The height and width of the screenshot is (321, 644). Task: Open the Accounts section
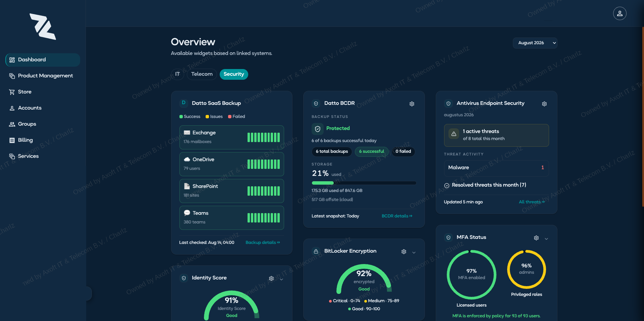pos(43,108)
